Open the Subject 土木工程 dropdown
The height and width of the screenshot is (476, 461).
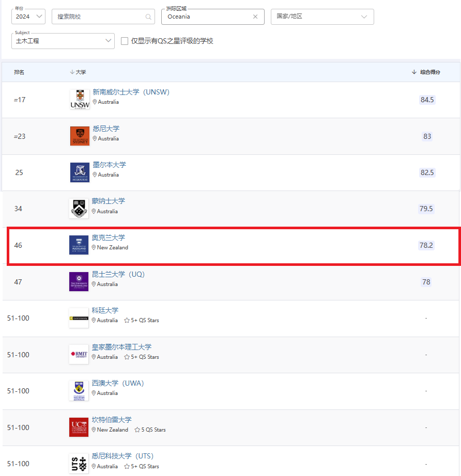63,41
